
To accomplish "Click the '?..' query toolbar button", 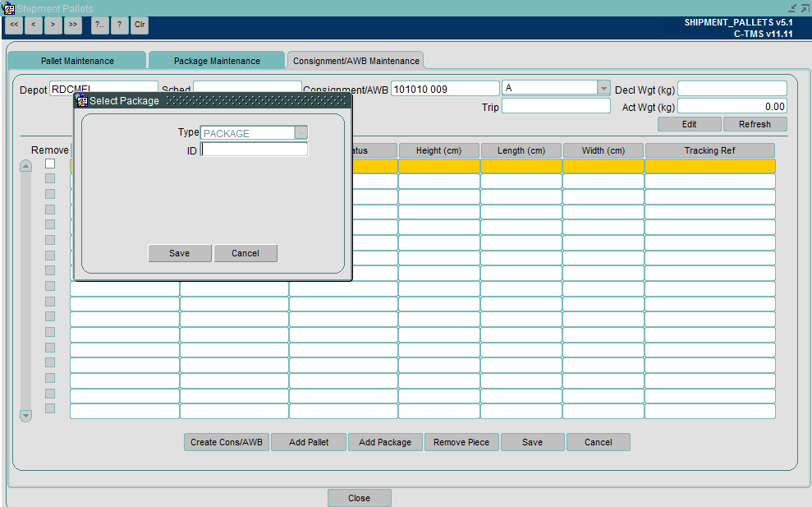I will [100, 25].
